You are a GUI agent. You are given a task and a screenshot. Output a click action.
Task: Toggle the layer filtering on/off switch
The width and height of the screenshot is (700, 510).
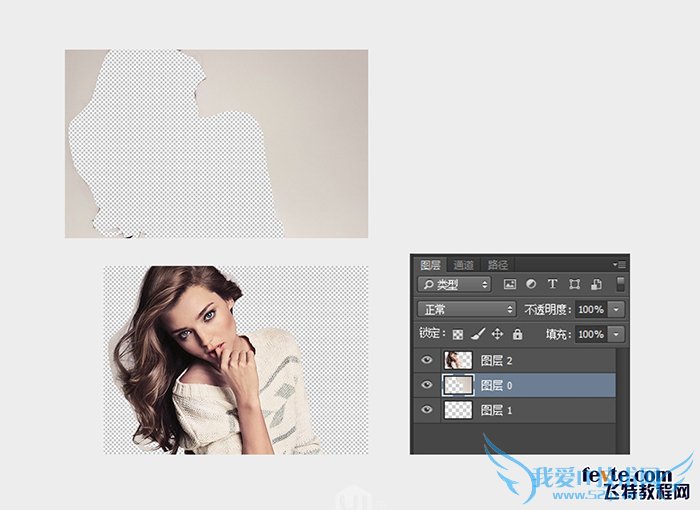click(619, 285)
